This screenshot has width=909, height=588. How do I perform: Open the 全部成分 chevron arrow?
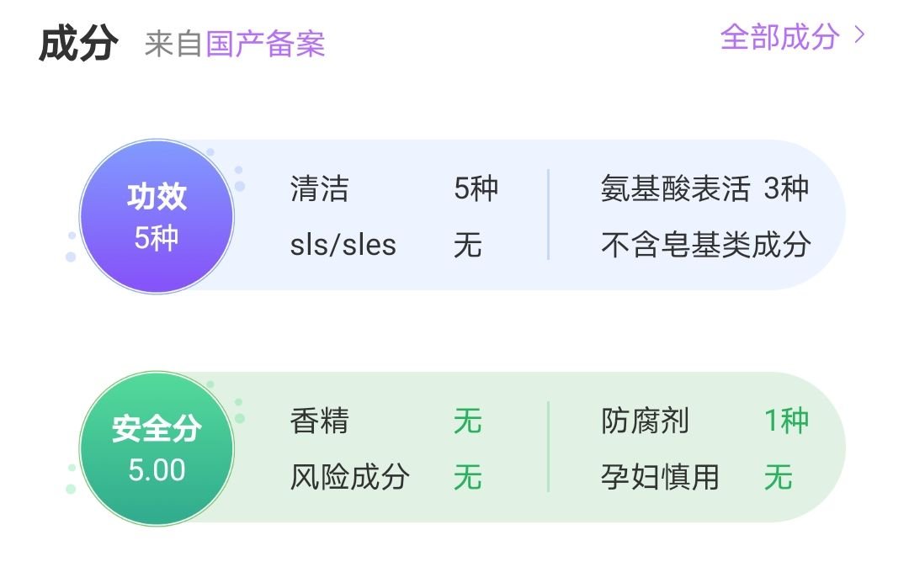[859, 36]
